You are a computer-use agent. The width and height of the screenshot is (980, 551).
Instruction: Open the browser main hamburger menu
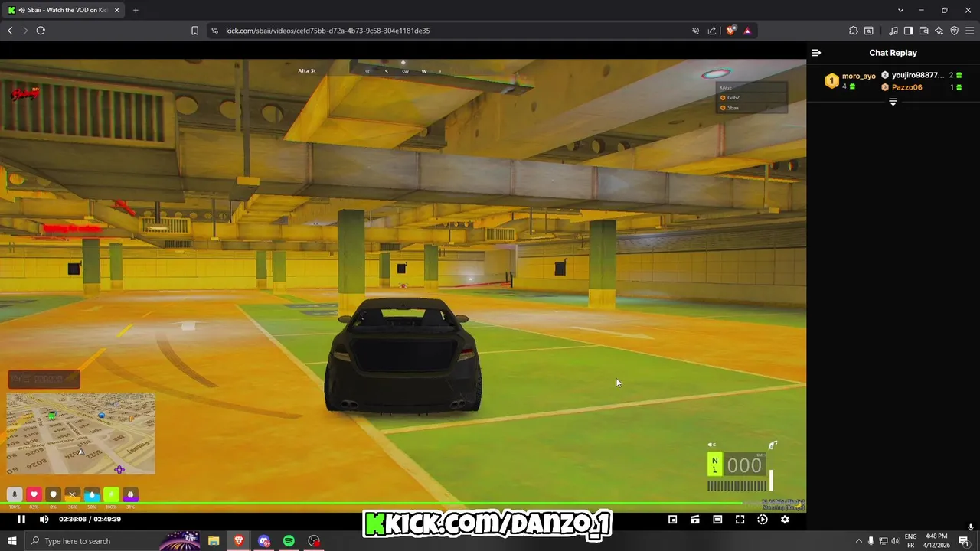point(969,31)
